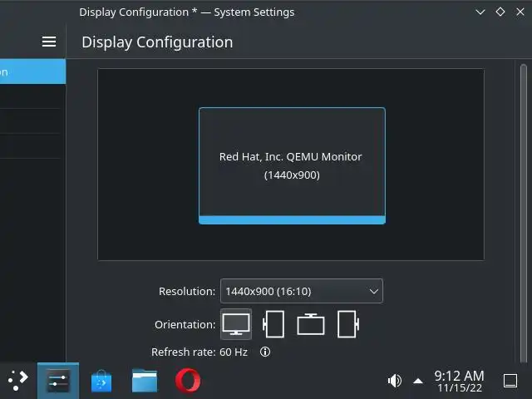Select the highlighted sidebar Display Configuration entry
This screenshot has width=532, height=399.
tap(33, 71)
